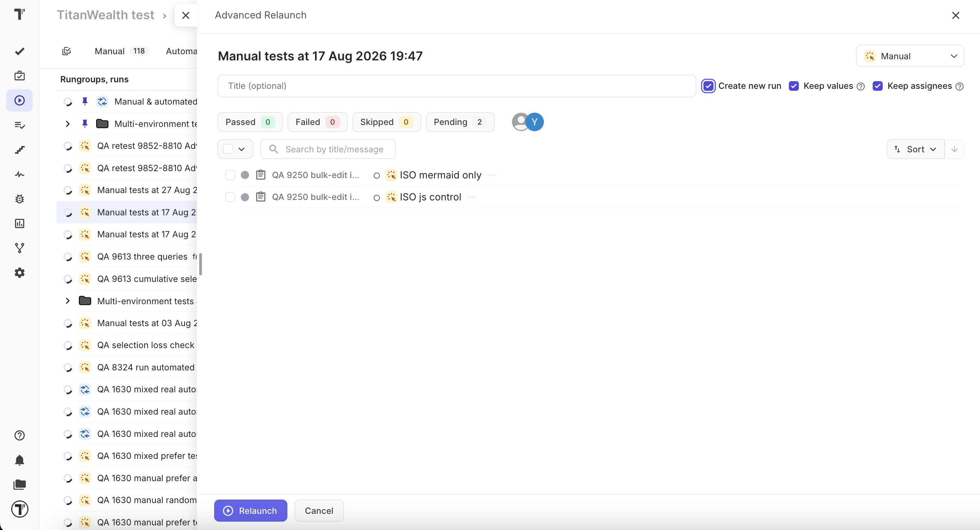
Task: Open the Help question mark icon
Action: tap(20, 435)
